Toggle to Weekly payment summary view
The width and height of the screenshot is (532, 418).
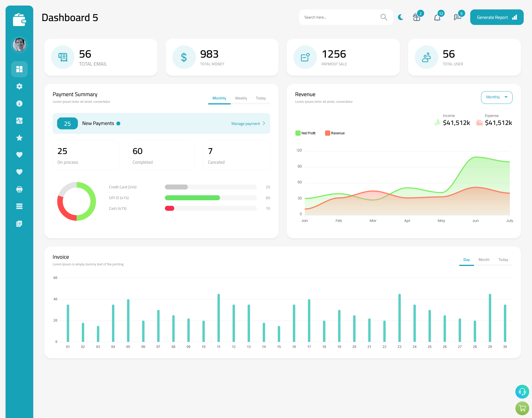(241, 98)
